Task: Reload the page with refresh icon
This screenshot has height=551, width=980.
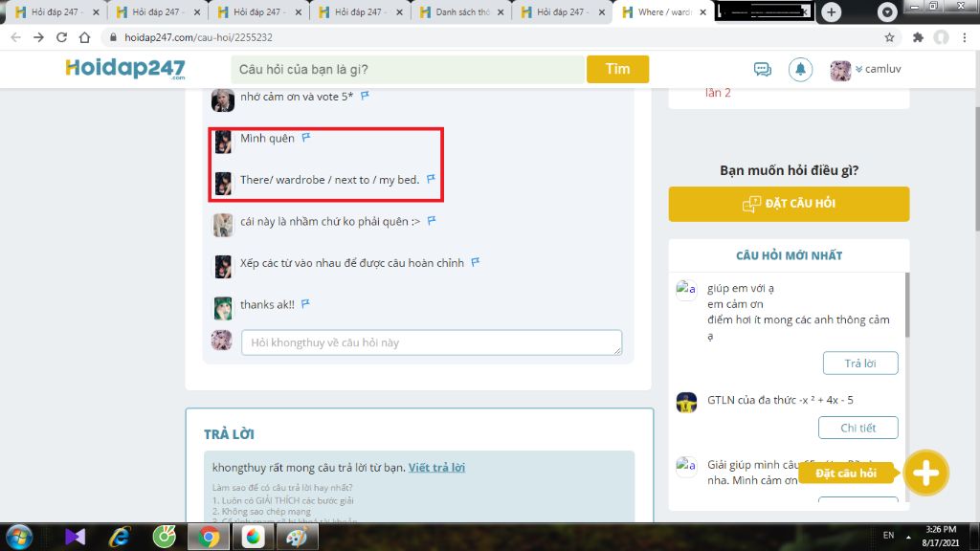Action: pyautogui.click(x=61, y=37)
